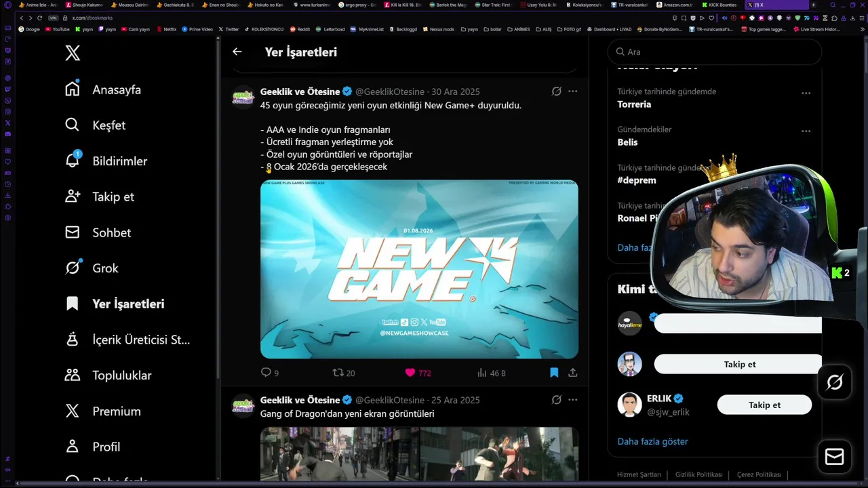Screen dimensions: 868x488
Task: Open ERLIK profile avatar
Action: [x=629, y=405]
